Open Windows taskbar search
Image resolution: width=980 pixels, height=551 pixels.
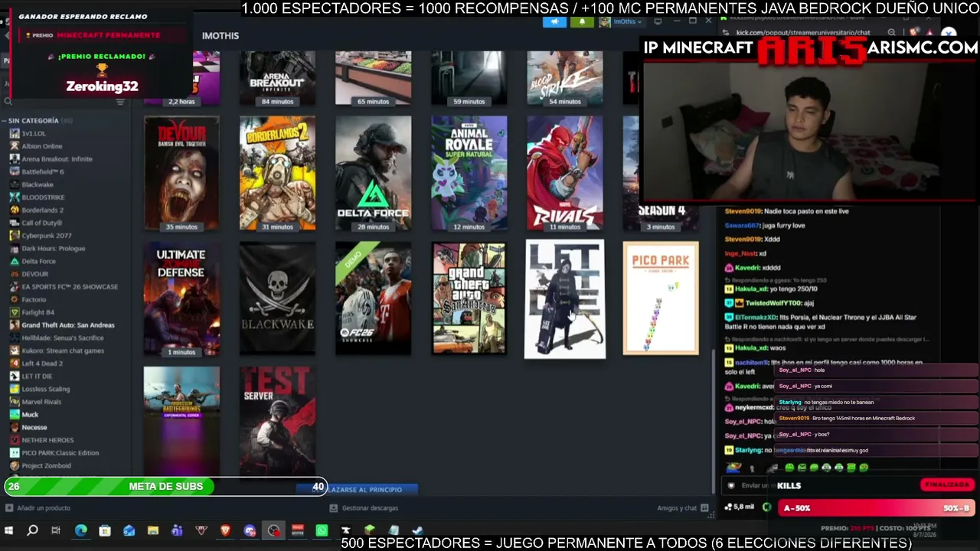point(32,530)
